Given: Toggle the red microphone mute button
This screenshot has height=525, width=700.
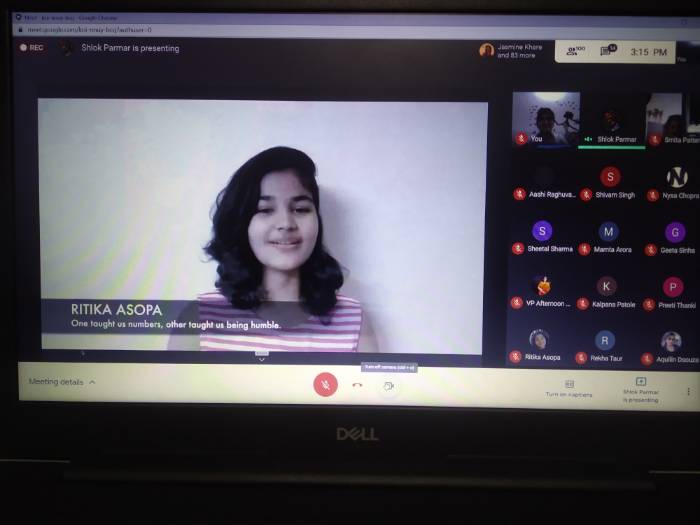Looking at the screenshot, I should point(325,384).
